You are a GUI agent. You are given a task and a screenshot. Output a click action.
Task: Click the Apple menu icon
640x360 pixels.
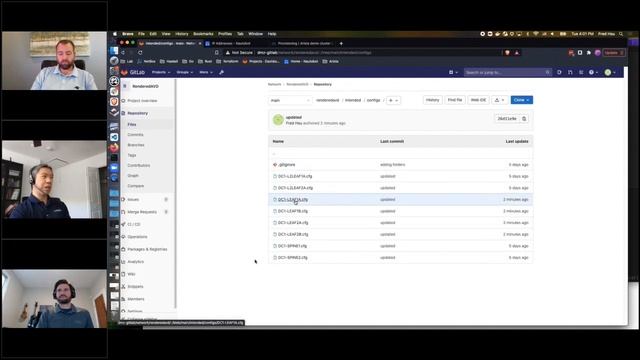pos(115,34)
